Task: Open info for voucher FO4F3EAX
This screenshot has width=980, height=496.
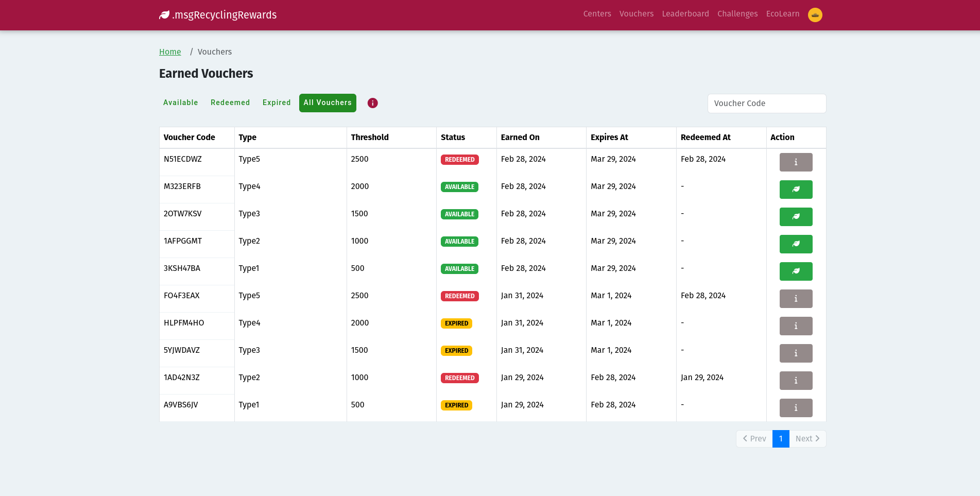Action: 796,299
